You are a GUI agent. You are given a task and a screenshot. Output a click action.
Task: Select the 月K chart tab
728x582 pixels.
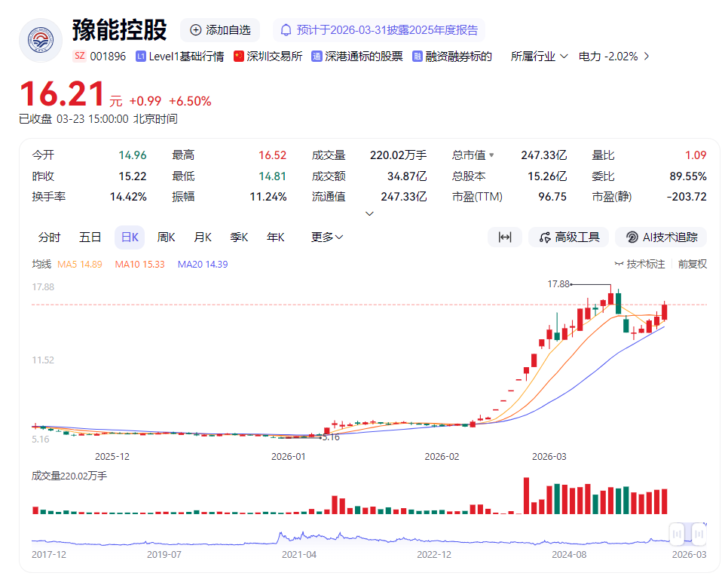click(x=203, y=237)
